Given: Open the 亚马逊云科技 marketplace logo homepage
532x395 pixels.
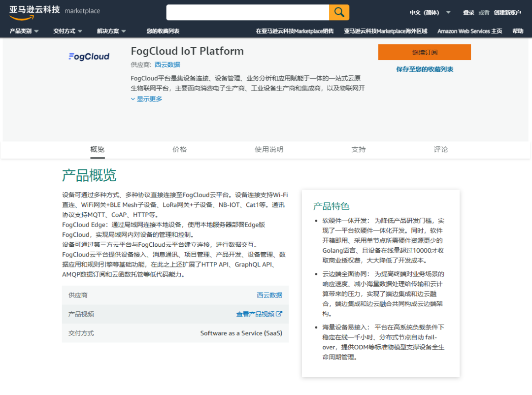Looking at the screenshot, I should coord(55,12).
